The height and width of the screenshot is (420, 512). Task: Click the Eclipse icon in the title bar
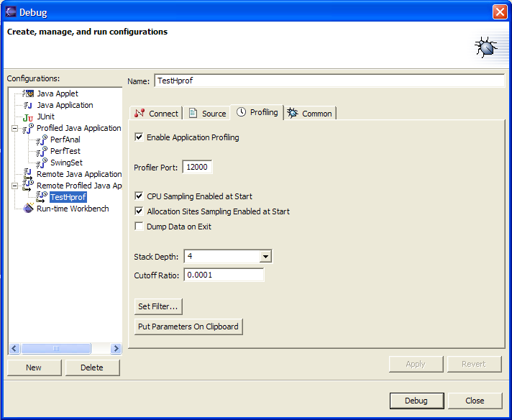pyautogui.click(x=11, y=12)
